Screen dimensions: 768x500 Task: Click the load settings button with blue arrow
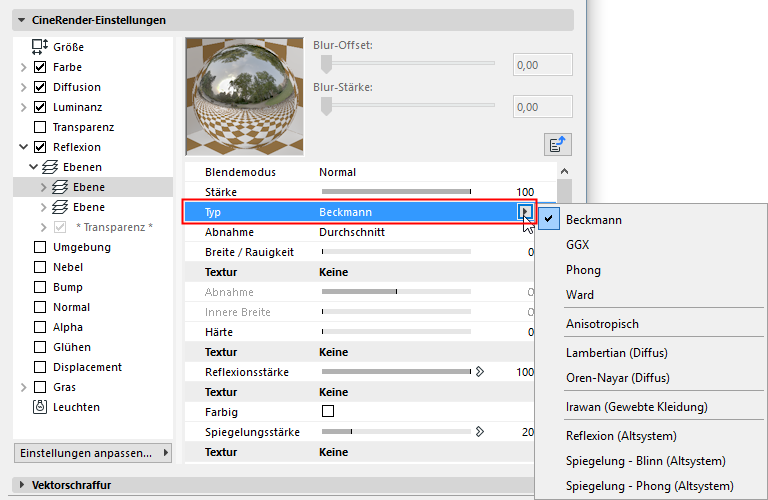pos(557,144)
